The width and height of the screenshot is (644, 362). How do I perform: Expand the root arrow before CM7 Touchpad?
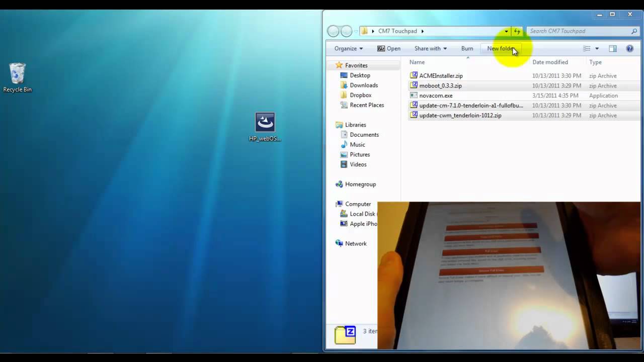pos(373,31)
